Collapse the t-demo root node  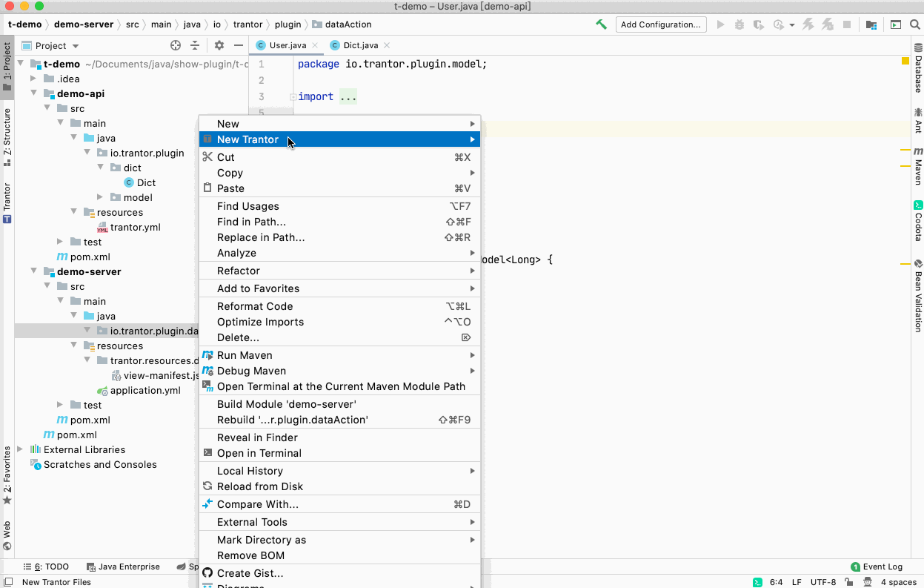point(21,64)
